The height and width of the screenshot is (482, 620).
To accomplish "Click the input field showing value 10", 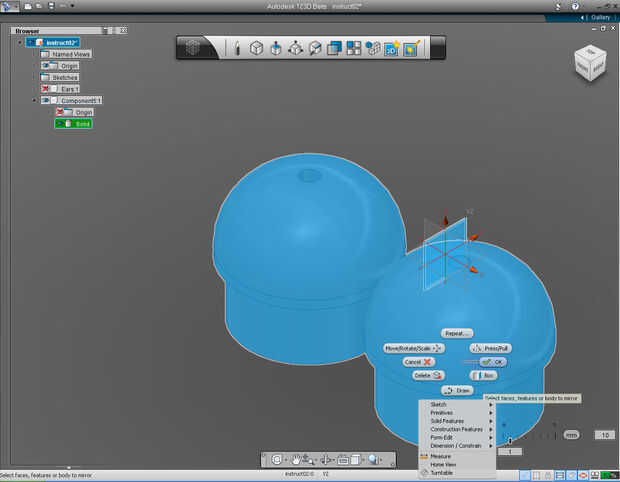I will click(x=605, y=435).
